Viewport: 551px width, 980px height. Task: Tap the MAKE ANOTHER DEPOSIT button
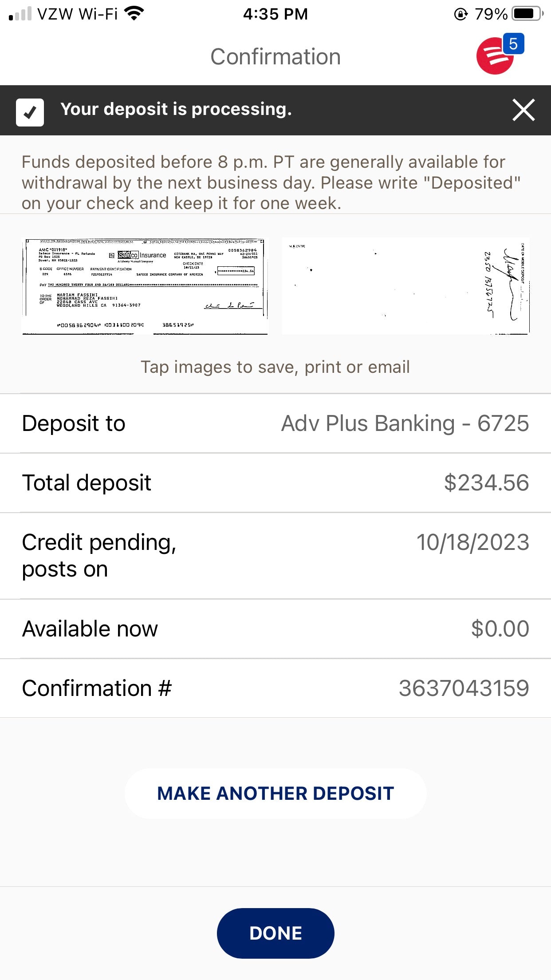275,794
